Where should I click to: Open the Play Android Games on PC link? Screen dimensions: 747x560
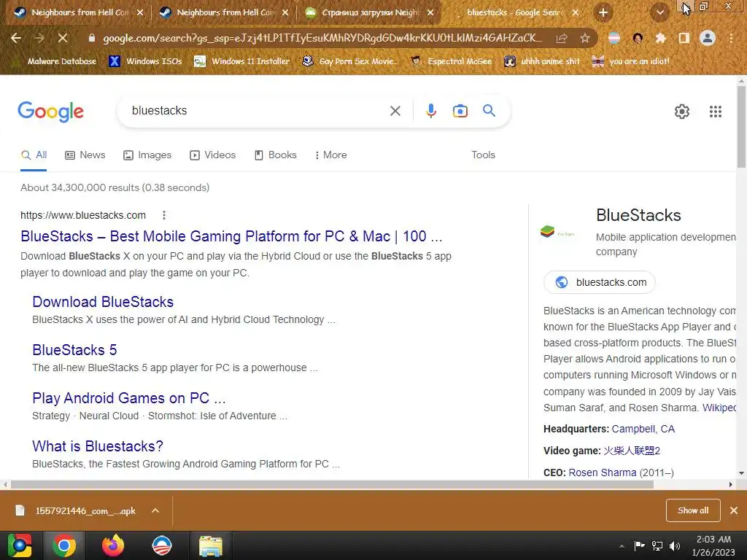click(x=128, y=398)
